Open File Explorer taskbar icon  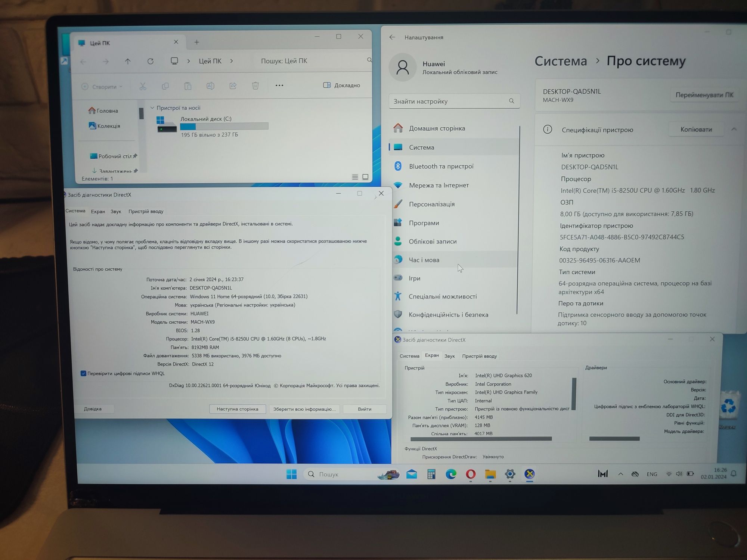coord(490,474)
